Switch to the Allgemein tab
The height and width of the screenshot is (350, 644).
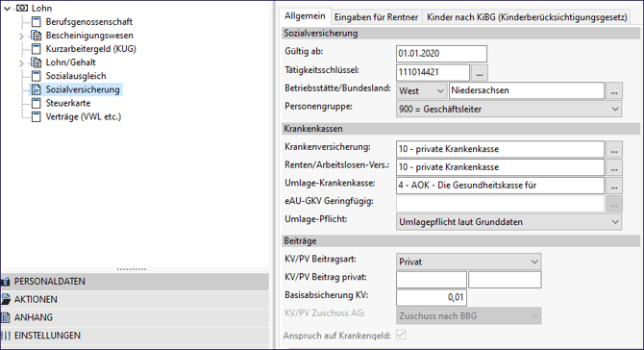(305, 16)
